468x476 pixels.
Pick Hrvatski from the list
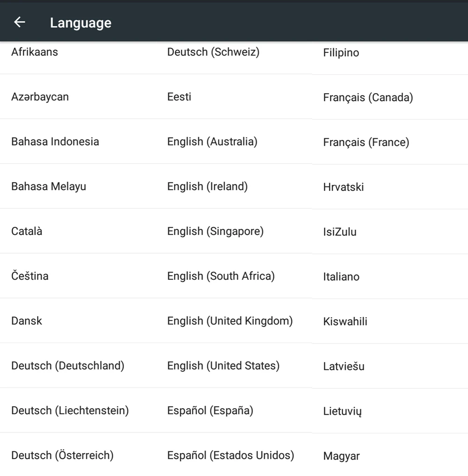click(x=344, y=187)
